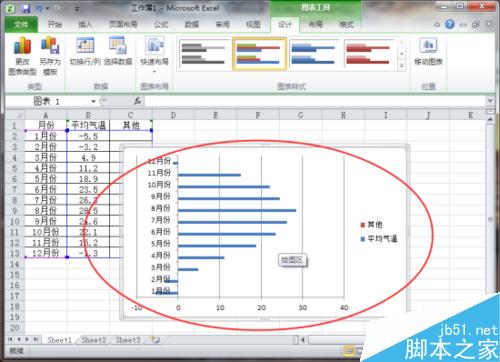Click the Undo icon in quick access toolbar

(40, 8)
